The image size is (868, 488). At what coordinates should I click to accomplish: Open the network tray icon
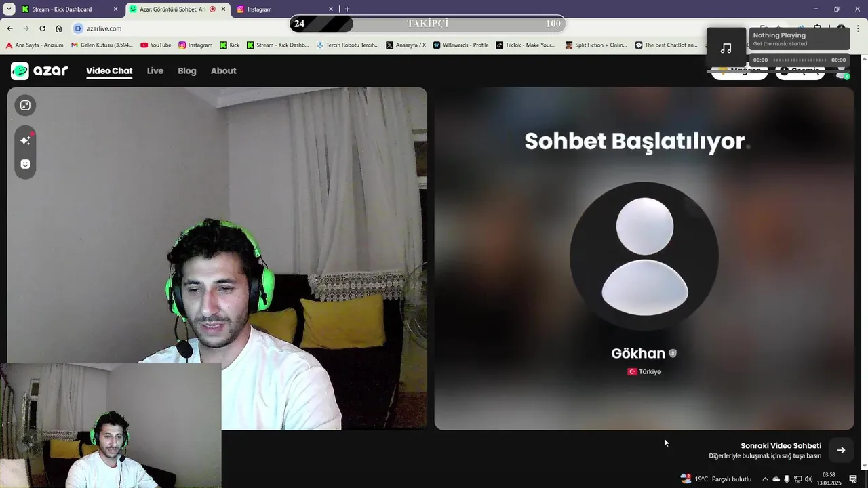point(797,479)
